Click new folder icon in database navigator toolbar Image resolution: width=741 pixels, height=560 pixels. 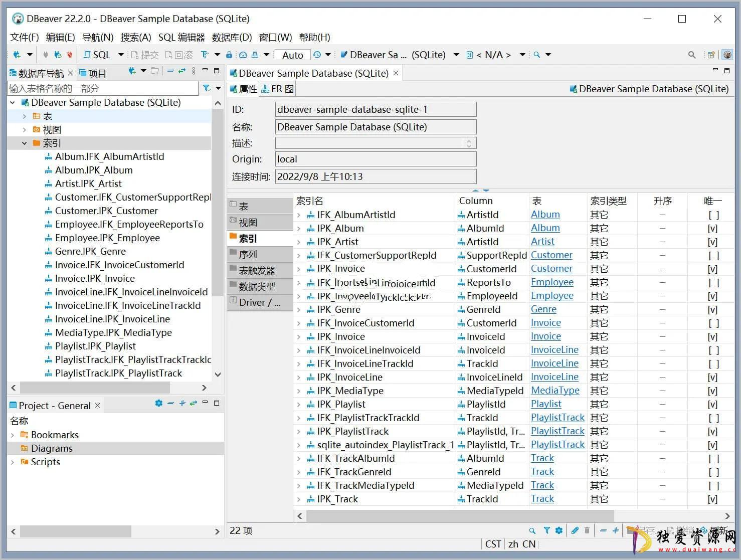click(155, 71)
